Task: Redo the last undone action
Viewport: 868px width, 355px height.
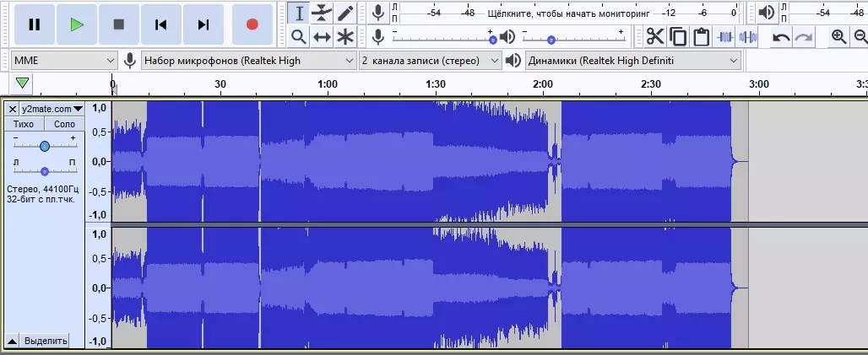Action: pyautogui.click(x=804, y=37)
